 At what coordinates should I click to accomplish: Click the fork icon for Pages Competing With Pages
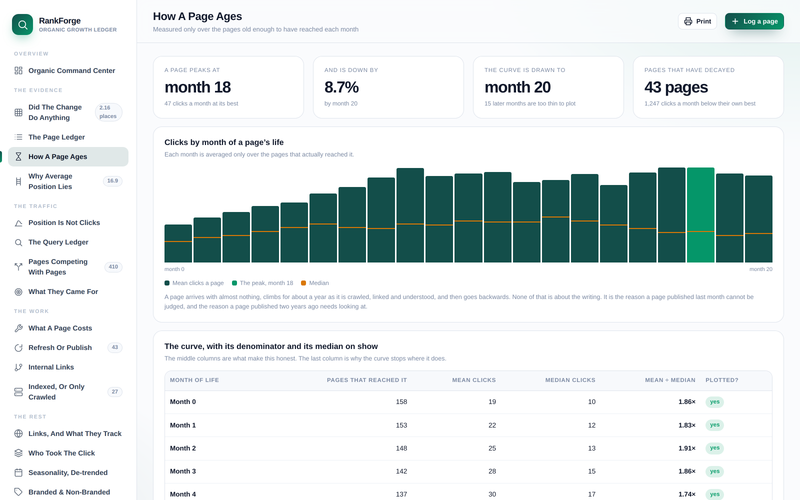[x=18, y=266]
